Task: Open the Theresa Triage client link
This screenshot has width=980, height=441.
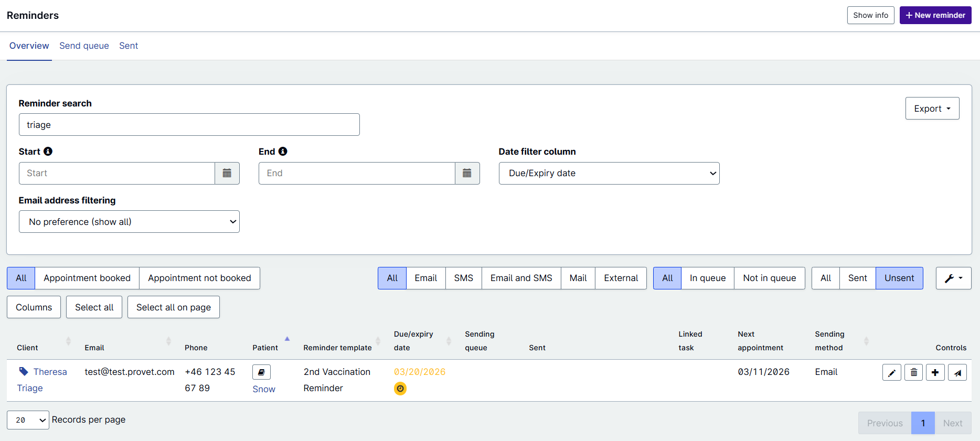Action: pyautogui.click(x=42, y=380)
